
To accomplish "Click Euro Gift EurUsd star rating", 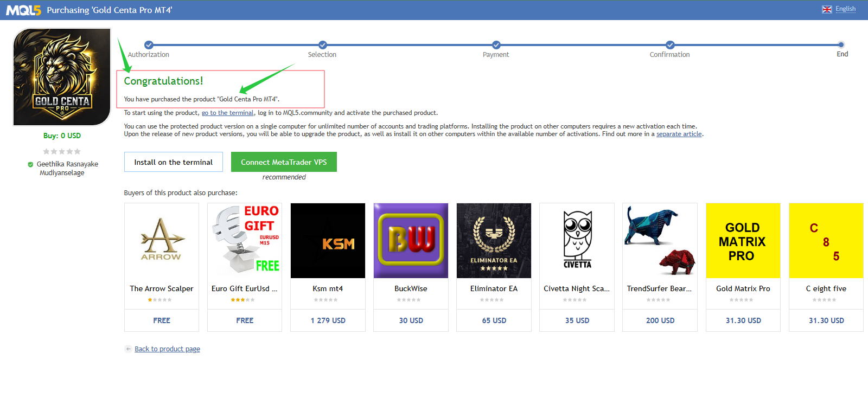I will click(242, 300).
